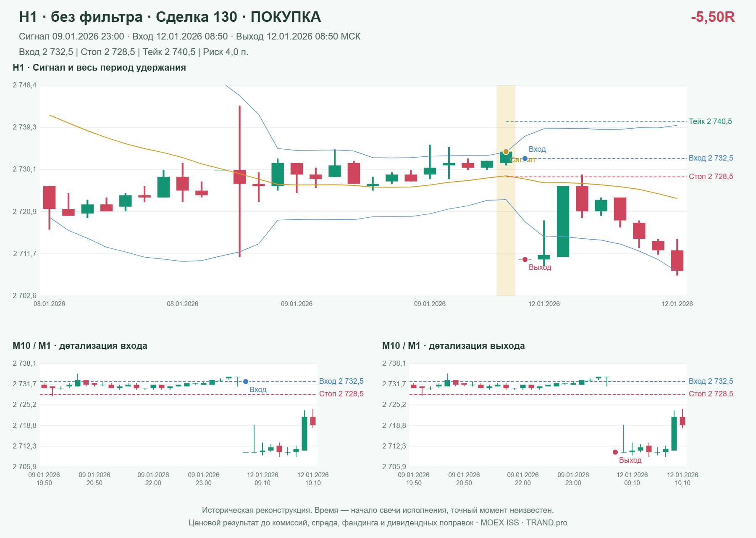Click the H1 y-axis label "2 702,6"
The image size is (756, 538).
24,296
